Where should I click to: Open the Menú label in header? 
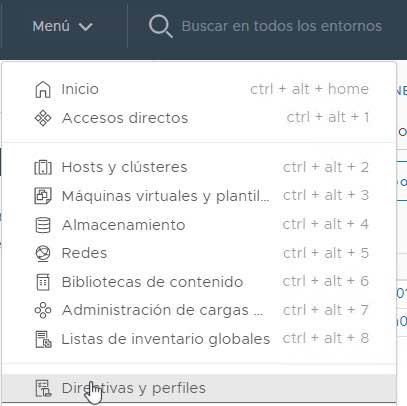51,26
